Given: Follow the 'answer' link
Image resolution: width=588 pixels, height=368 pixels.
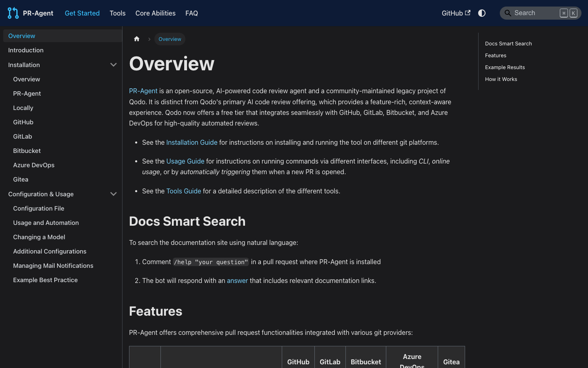Looking at the screenshot, I should coord(237,280).
